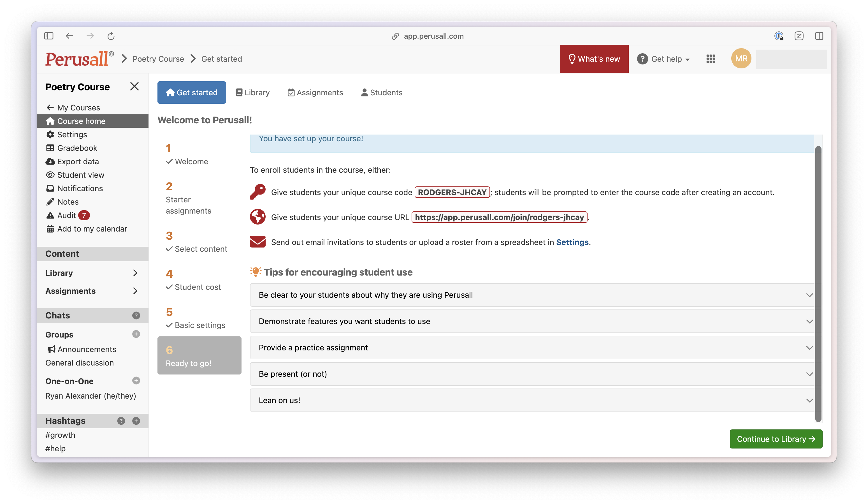Go back in browser history

click(x=69, y=36)
